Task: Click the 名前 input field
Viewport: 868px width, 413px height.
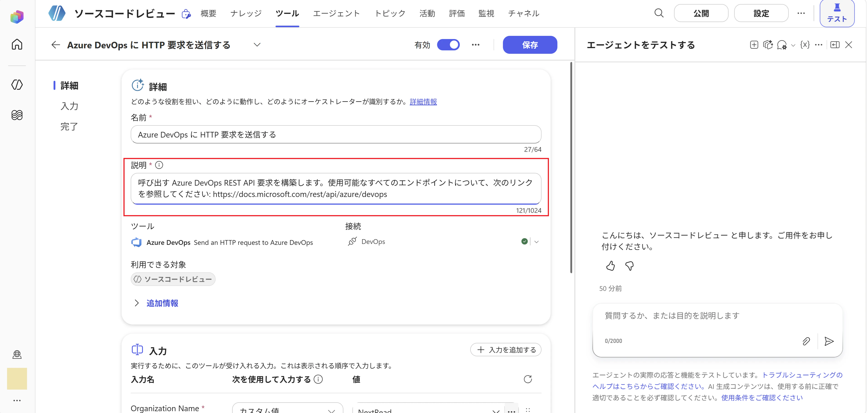Action: point(336,134)
